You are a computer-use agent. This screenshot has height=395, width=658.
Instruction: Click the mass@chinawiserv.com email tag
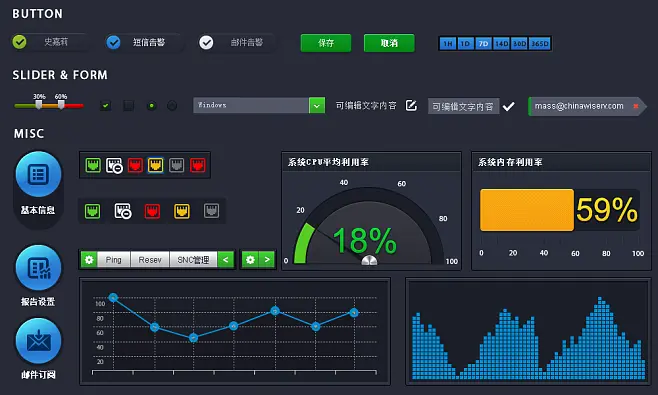[587, 106]
